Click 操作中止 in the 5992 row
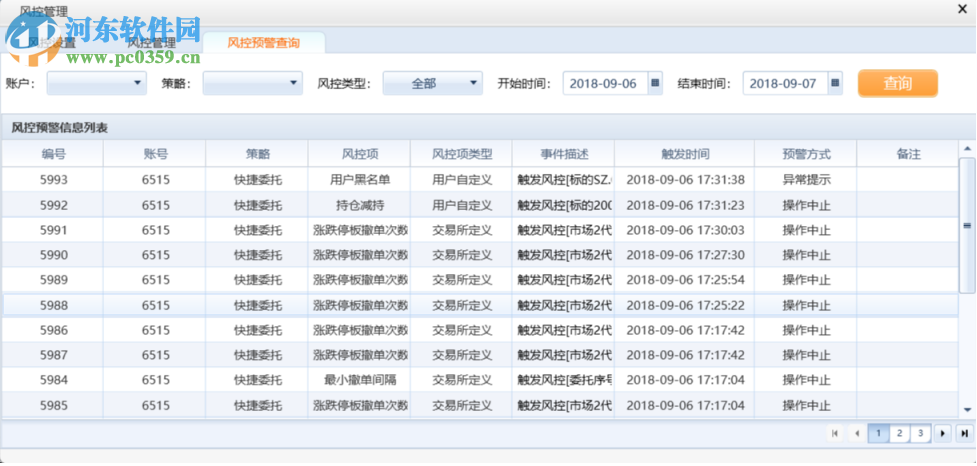This screenshot has width=977, height=466. (x=806, y=205)
